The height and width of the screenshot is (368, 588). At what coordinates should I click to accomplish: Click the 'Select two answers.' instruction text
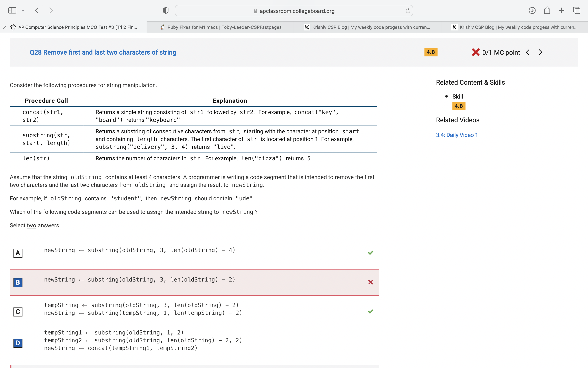(35, 225)
